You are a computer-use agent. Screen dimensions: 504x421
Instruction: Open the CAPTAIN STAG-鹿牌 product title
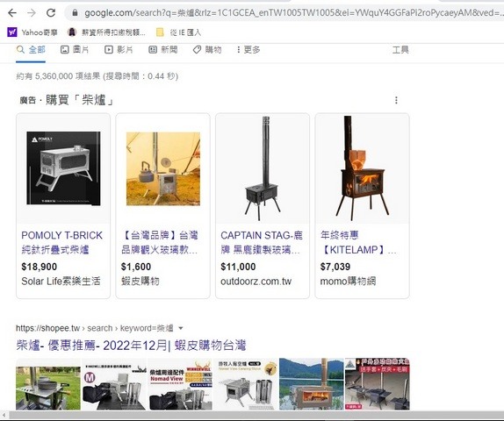click(262, 242)
